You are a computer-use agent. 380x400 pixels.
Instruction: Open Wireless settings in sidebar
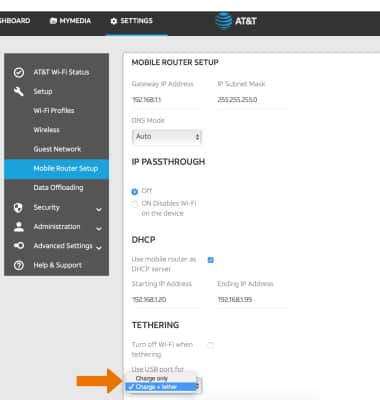[46, 130]
